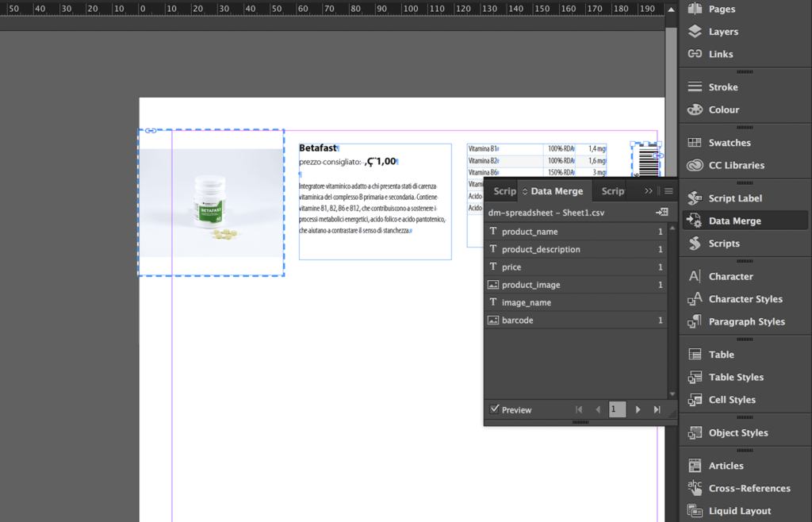Viewport: 812px width, 522px height.
Task: Click the prezzo consigliato price line
Action: point(348,162)
